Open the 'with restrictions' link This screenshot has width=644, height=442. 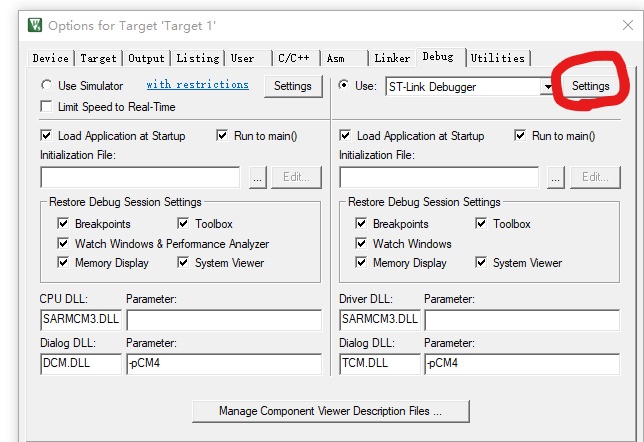(x=198, y=85)
